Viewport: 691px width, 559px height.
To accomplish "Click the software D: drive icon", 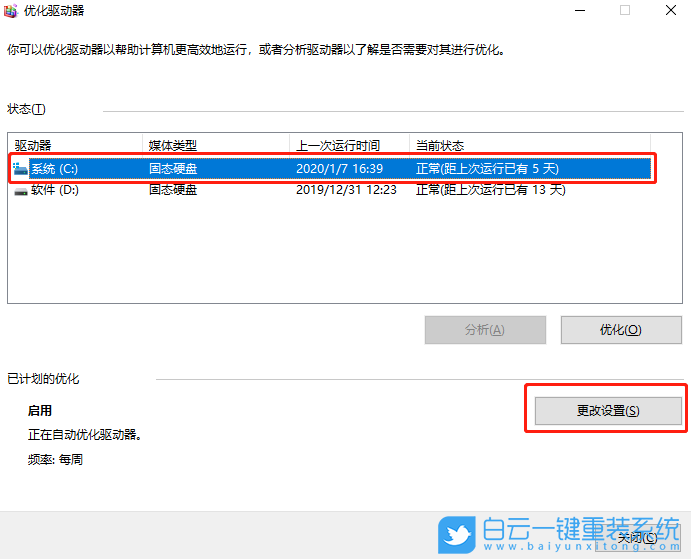I will pos(20,191).
